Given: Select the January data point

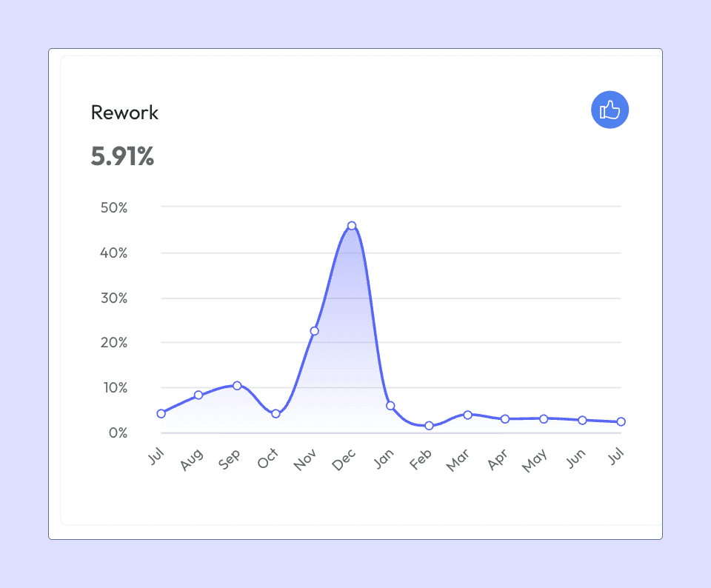Looking at the screenshot, I should [390, 405].
